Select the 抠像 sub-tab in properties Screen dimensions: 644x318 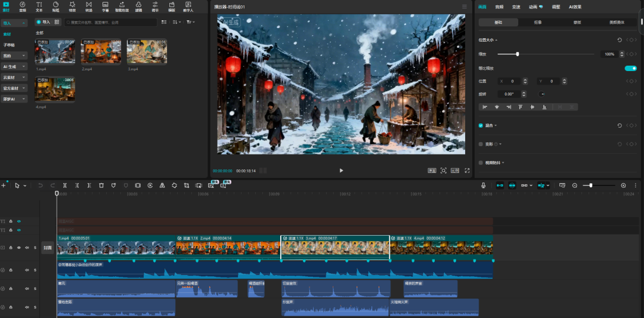pyautogui.click(x=538, y=22)
